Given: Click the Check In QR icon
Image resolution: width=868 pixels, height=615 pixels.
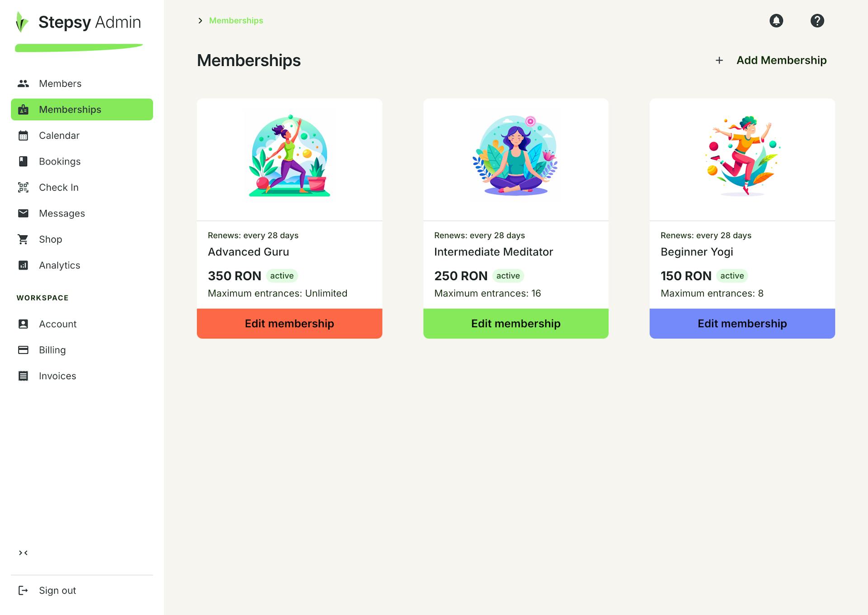Looking at the screenshot, I should (x=23, y=188).
